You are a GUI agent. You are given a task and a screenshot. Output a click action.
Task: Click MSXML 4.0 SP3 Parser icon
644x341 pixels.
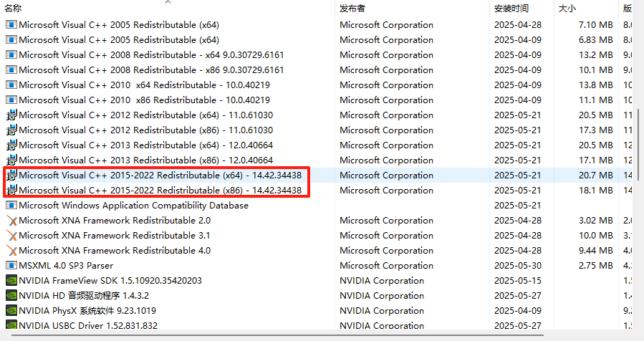(x=11, y=265)
